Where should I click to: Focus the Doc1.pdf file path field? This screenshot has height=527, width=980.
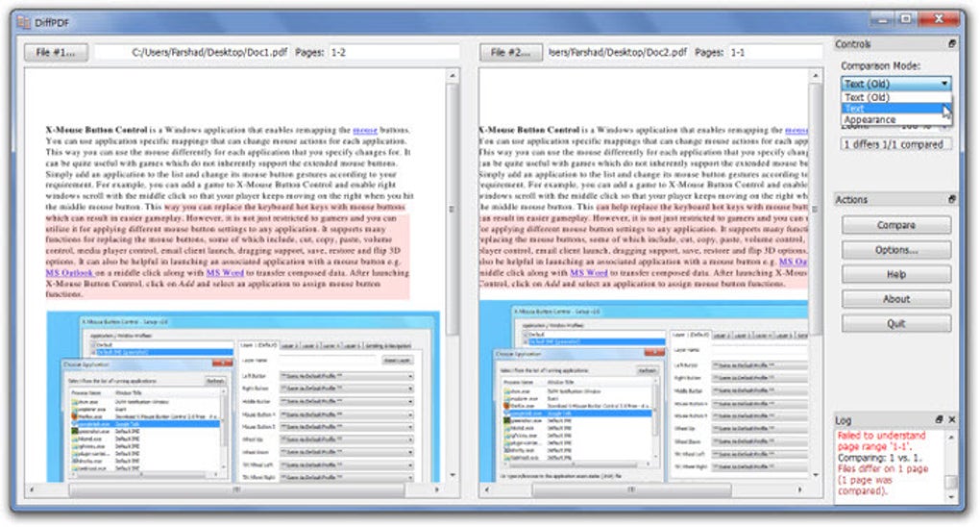191,53
